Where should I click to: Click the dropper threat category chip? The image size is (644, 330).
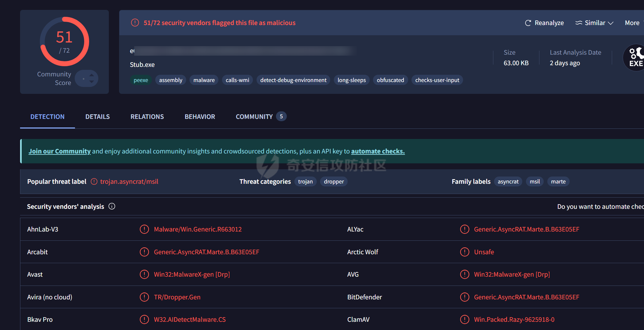point(334,181)
